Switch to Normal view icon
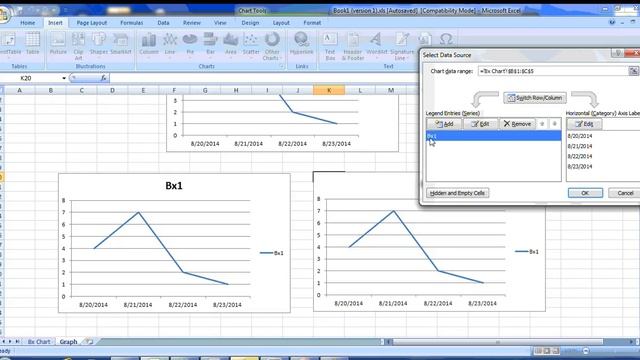Viewport: 640px width, 360px height. (x=538, y=351)
